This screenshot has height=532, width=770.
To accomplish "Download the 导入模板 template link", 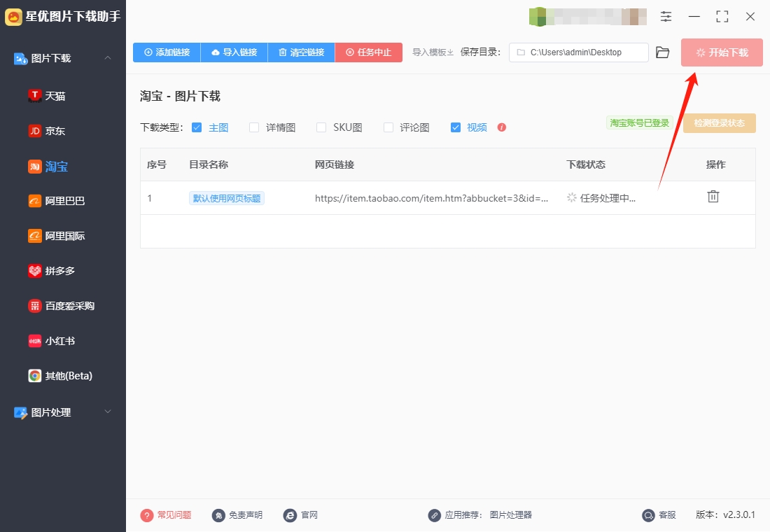I will 433,52.
